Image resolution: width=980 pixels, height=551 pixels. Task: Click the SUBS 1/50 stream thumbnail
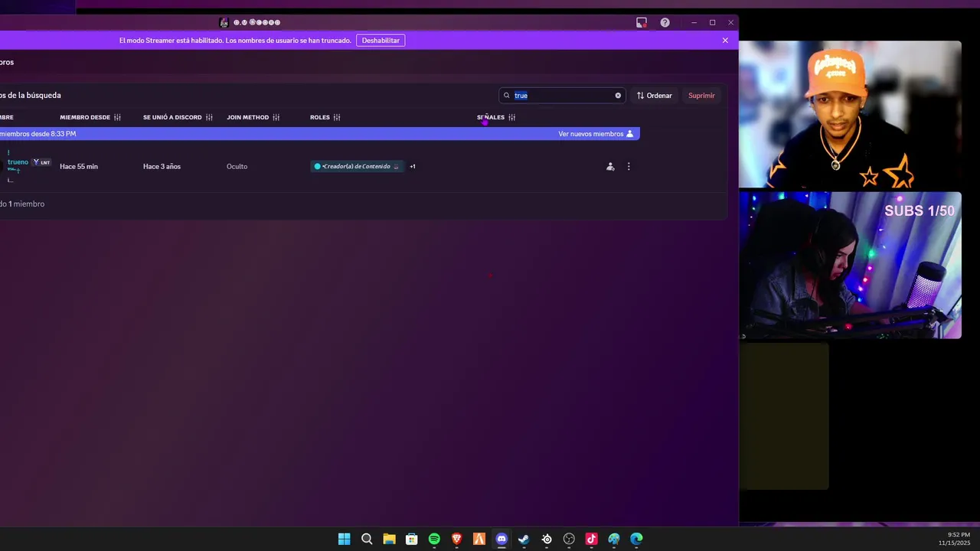tap(850, 265)
